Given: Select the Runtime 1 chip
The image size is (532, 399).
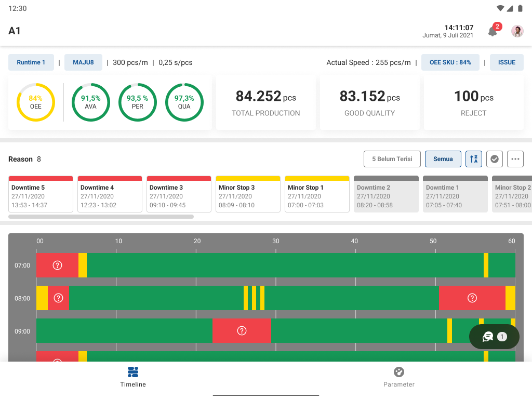Looking at the screenshot, I should pyautogui.click(x=31, y=62).
